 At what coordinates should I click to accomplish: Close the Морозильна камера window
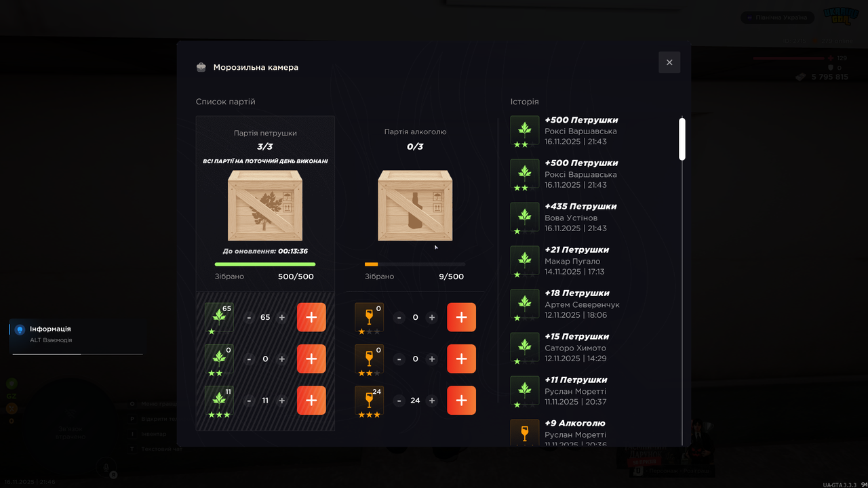(x=669, y=62)
